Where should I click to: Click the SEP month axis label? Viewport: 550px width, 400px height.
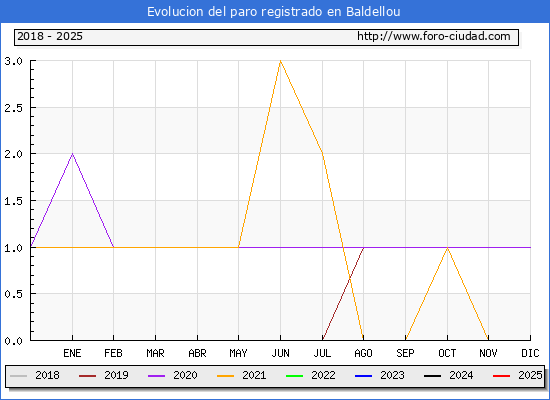(x=405, y=353)
